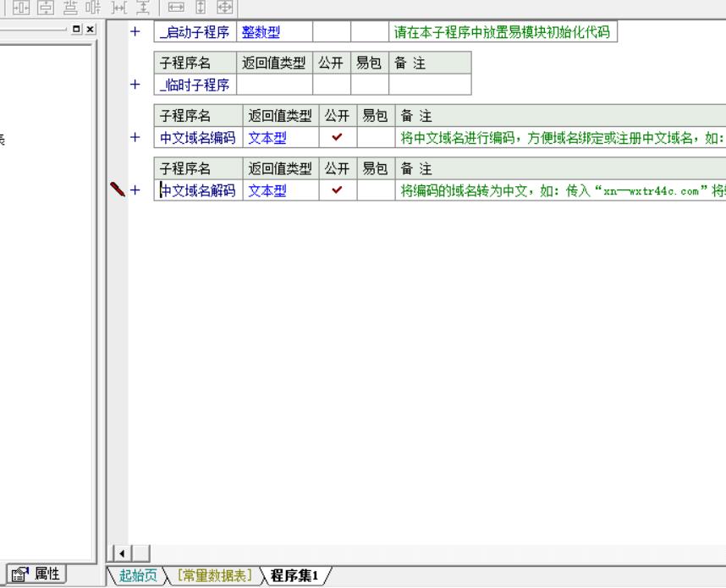Click the empty remark cell of _临时子程序
726x588 pixels.
pos(430,85)
